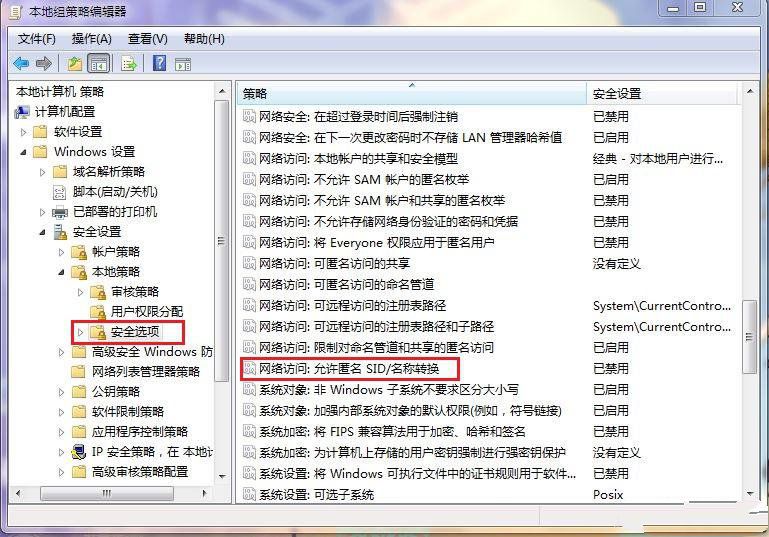Expand the 软件设置 tree node
Viewport: 769px width, 537px height.
tap(23, 132)
